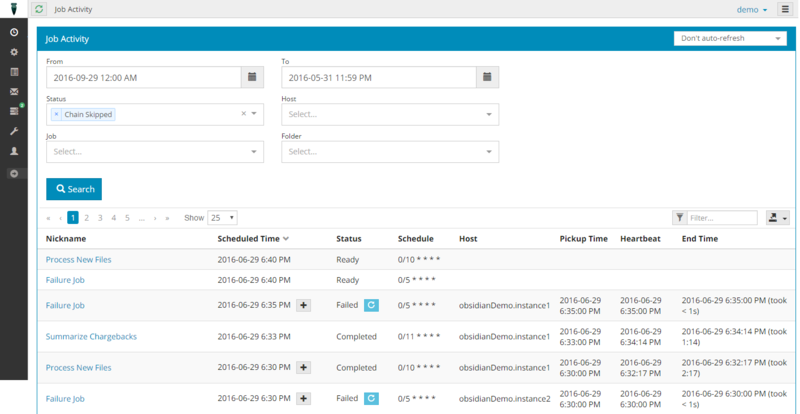Click the Pickup Time column header
800x414 pixels.
pos(584,238)
